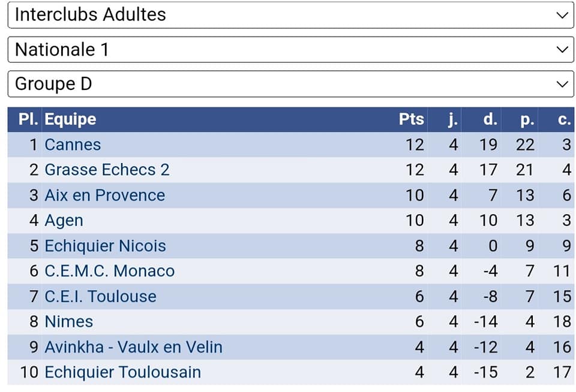Select the Aix en Provence link
576x392 pixels.
click(104, 195)
